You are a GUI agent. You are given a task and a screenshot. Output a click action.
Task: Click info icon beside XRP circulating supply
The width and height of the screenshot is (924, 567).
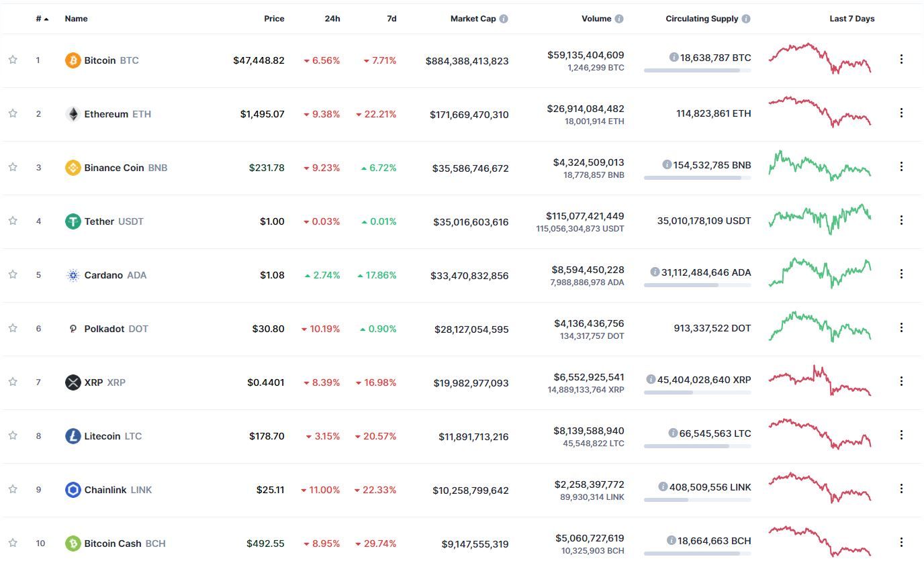coord(651,379)
